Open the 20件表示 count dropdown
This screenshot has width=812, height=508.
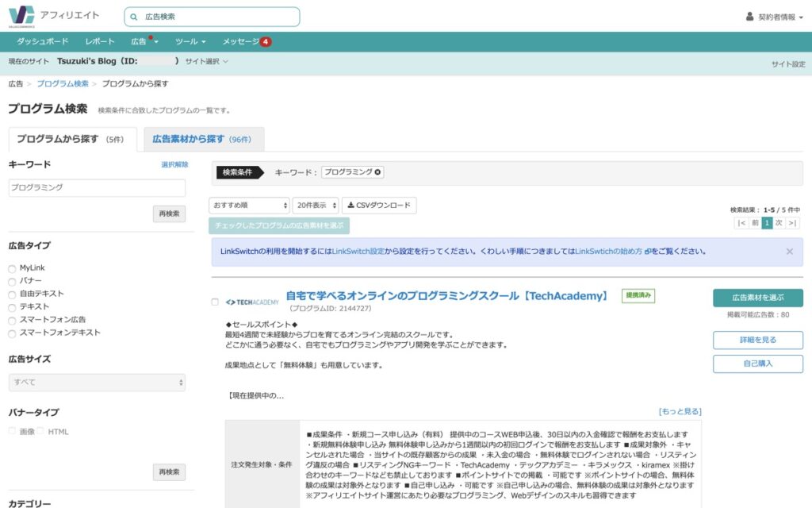[316, 206]
